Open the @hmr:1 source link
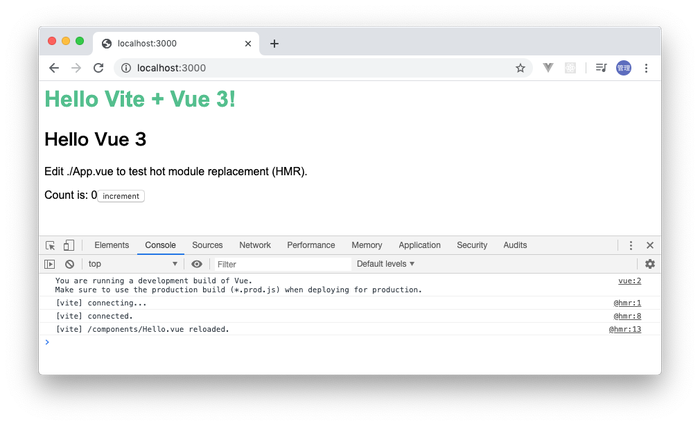 coord(627,303)
